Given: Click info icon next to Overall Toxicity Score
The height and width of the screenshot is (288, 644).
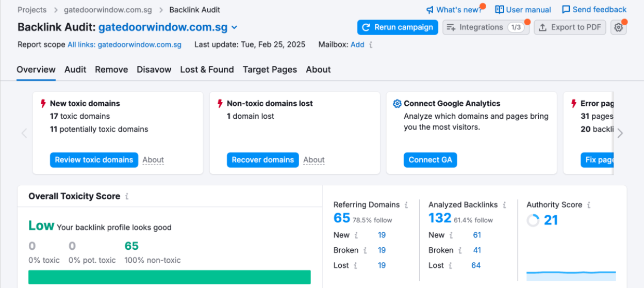Looking at the screenshot, I should [127, 197].
